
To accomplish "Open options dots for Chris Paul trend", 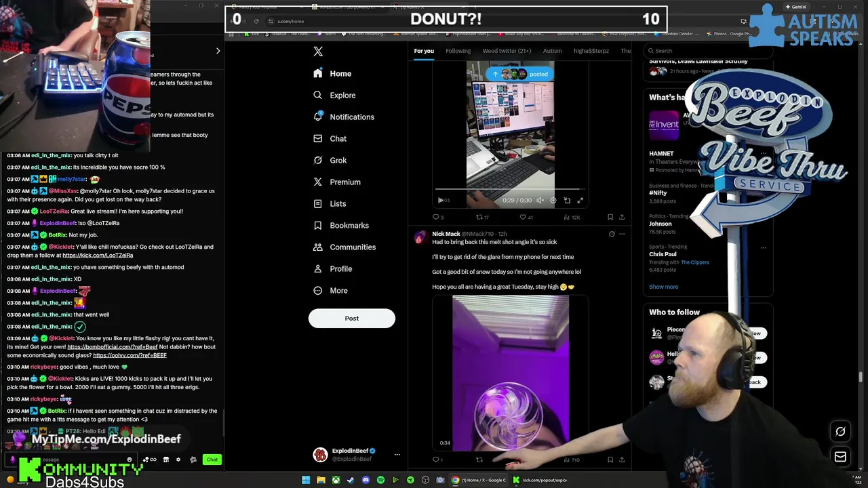I will [763, 247].
